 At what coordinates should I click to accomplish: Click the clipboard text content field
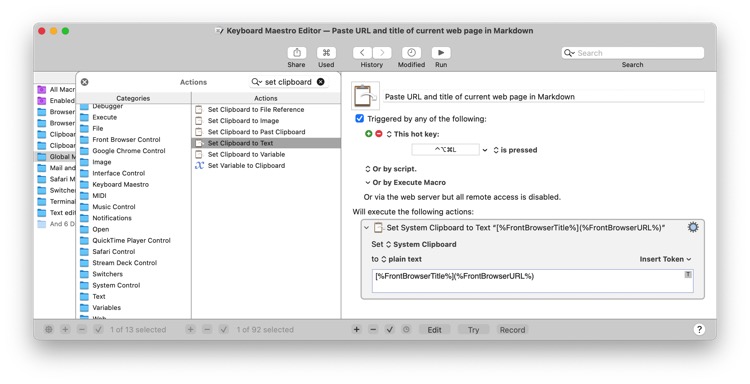tap(532, 281)
